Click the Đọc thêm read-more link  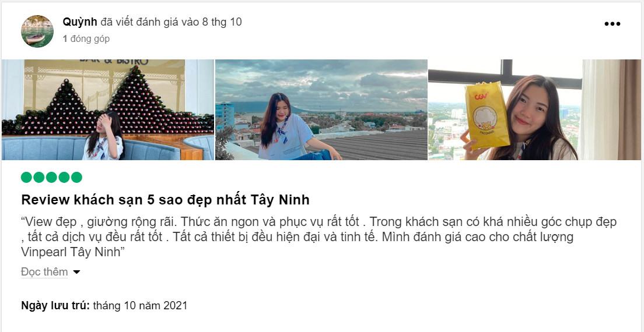click(x=44, y=272)
